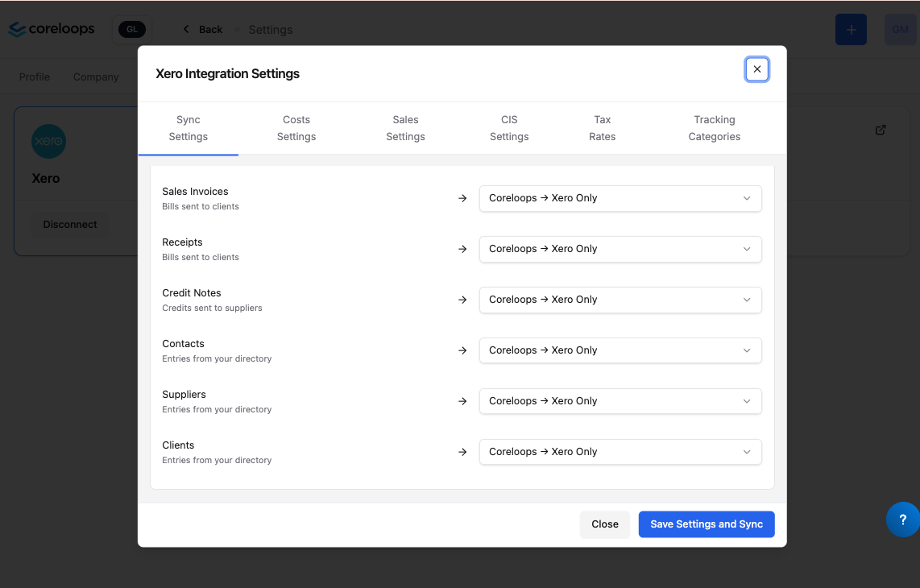920x588 pixels.
Task: Open the Receipts sync direction dropdown
Action: [620, 250]
